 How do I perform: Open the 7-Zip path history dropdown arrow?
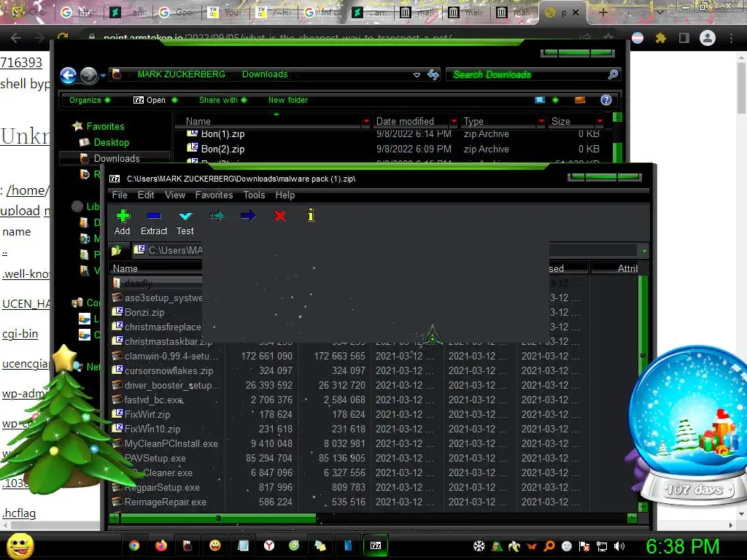point(644,251)
